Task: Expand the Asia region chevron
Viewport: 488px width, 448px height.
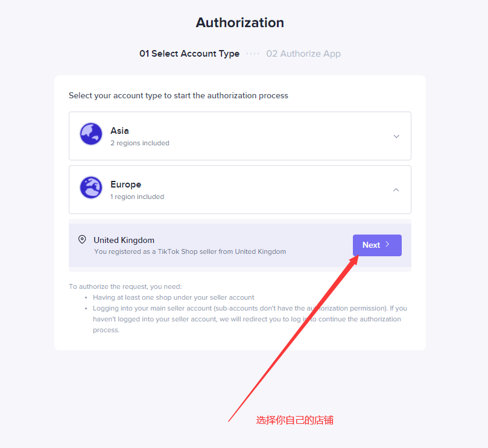Action: tap(396, 136)
